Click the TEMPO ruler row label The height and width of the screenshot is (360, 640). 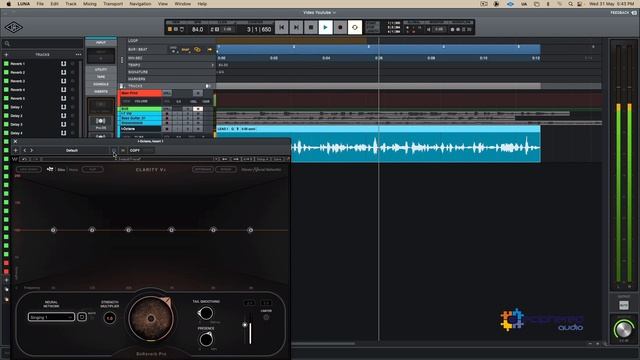point(134,65)
